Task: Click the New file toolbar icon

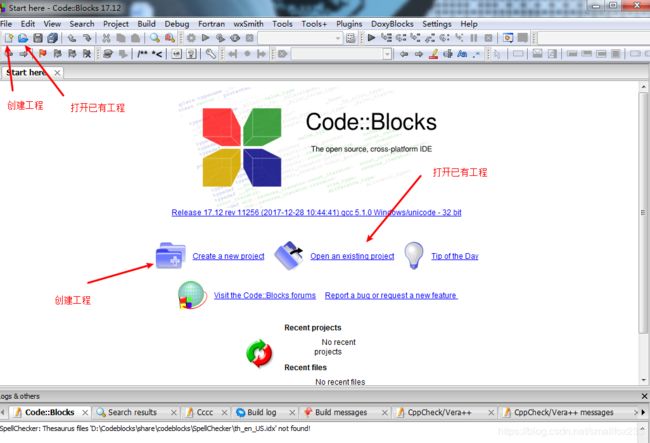Action: click(9, 38)
